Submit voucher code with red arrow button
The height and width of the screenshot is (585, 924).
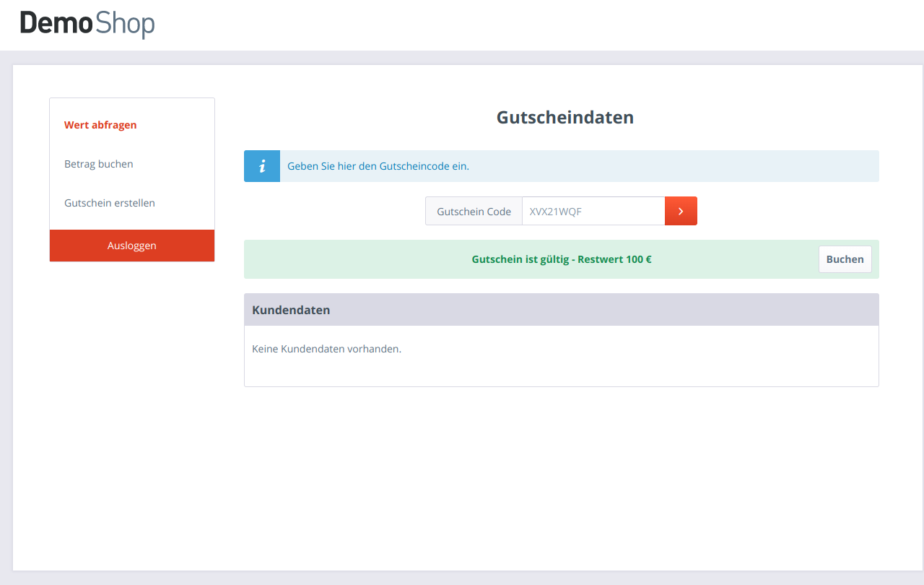point(681,211)
